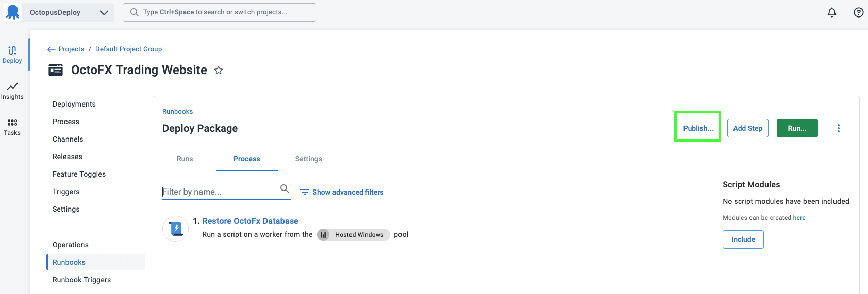Open Deployments in project menu

point(74,104)
